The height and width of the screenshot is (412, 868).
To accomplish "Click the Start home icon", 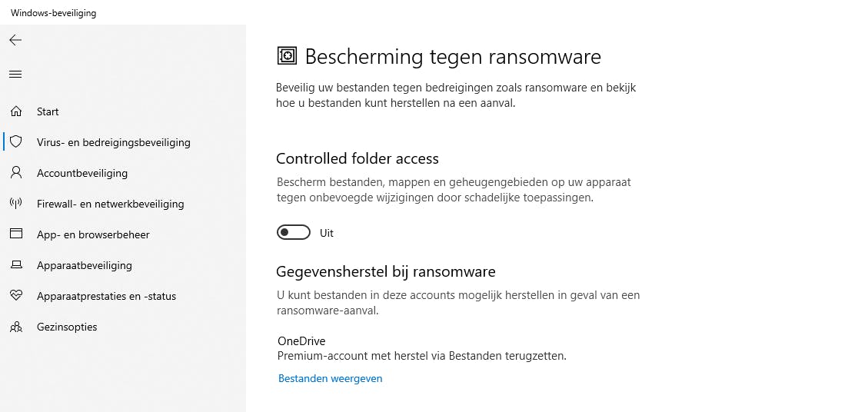I will point(15,111).
